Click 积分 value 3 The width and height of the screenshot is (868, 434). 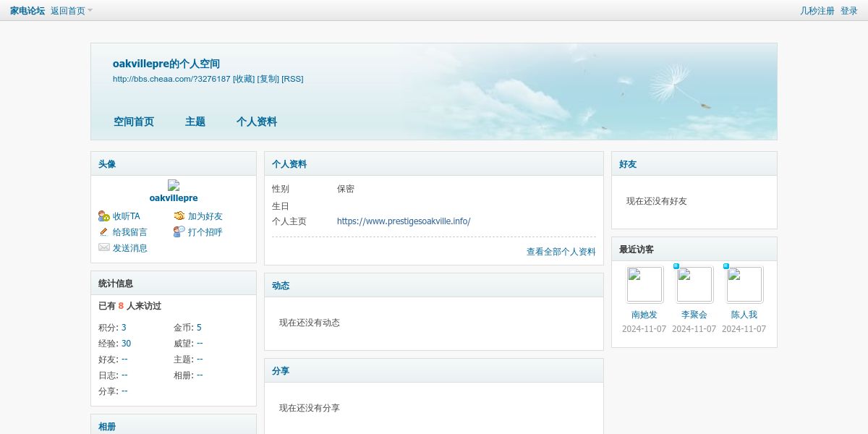point(124,328)
